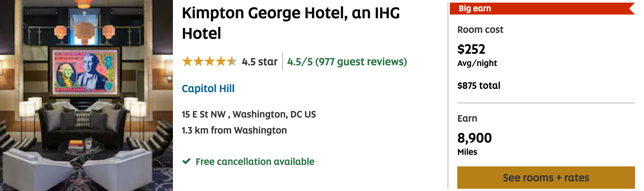This screenshot has width=644, height=191.
Task: Click the Kimpton George Hotel title
Action: tap(291, 23)
